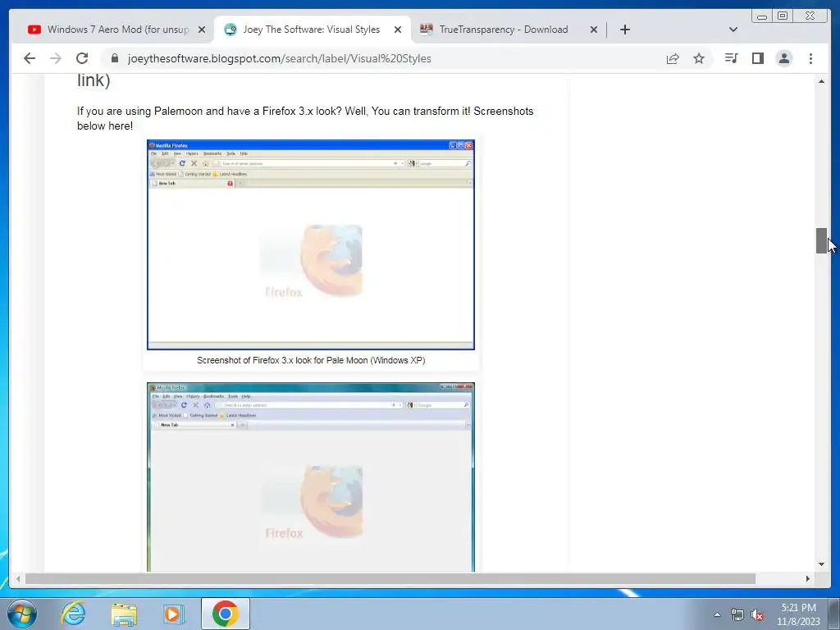The image size is (840, 630).
Task: Open the taskbar clock showing 5:21 PM
Action: click(798, 614)
